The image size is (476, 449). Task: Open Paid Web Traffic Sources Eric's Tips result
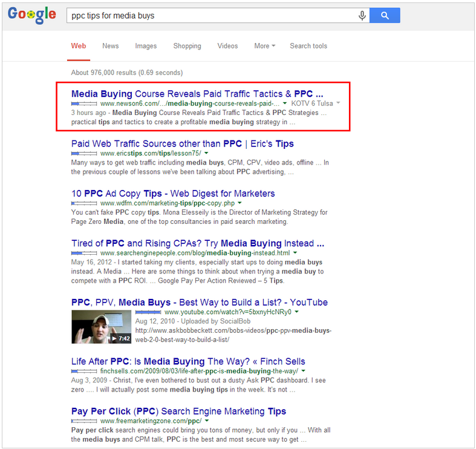(x=183, y=143)
